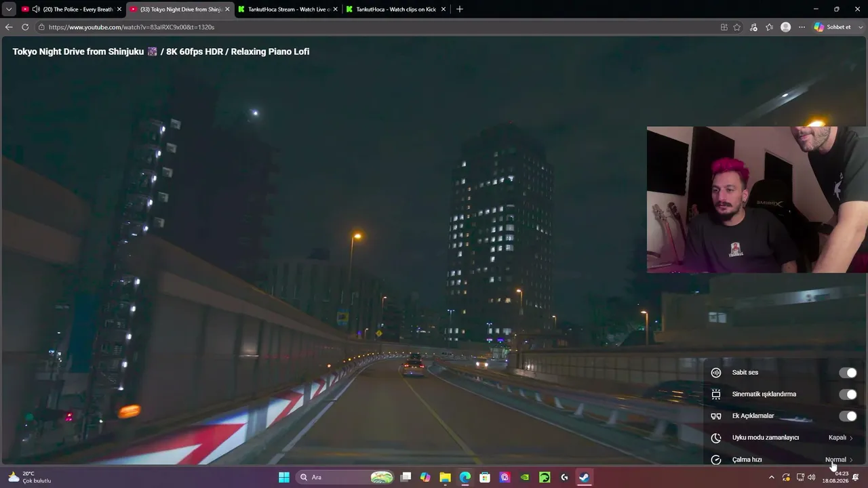Open the browser settings and more menu
The width and height of the screenshot is (868, 488).
pos(802,27)
